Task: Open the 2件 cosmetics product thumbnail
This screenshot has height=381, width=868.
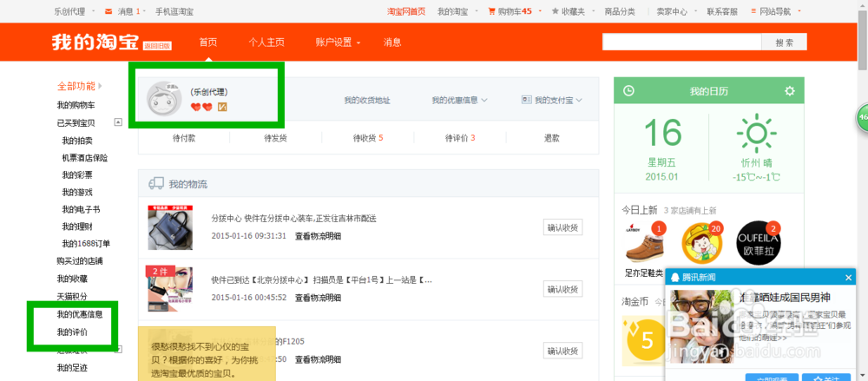Action: 170,288
